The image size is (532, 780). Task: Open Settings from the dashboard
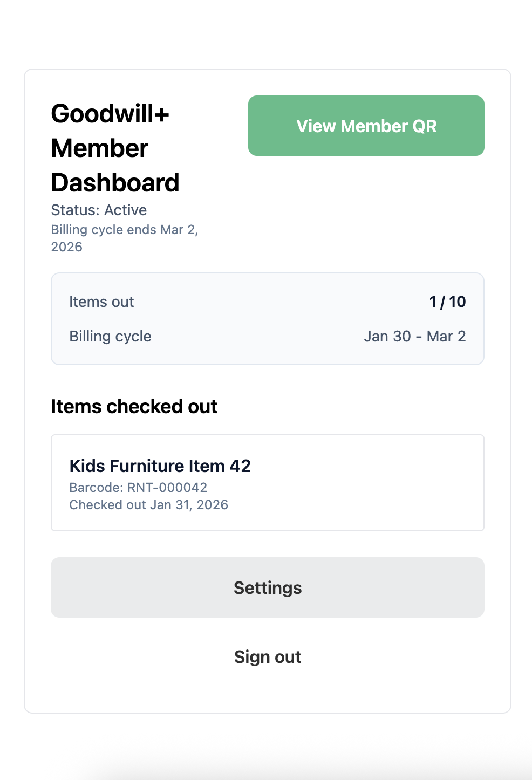267,587
